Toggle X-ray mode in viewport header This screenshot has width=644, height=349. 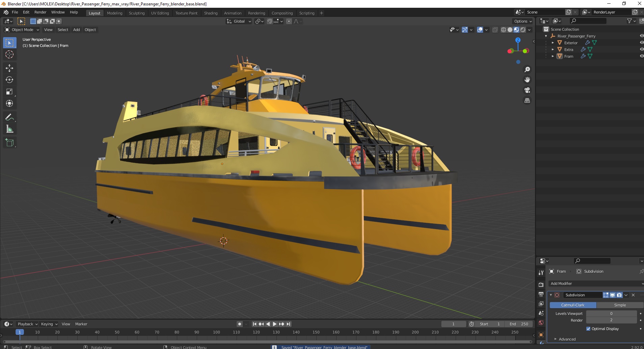[495, 30]
